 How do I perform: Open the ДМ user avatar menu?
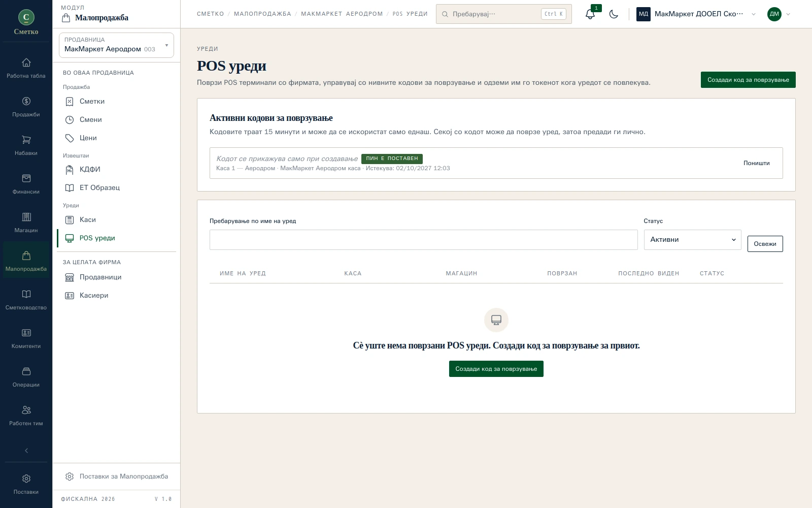(x=779, y=14)
